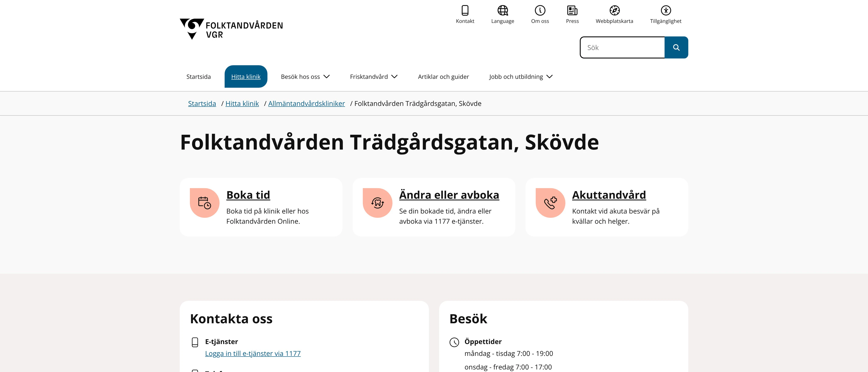Expand the Jobb och utbildning chevron

coord(549,77)
